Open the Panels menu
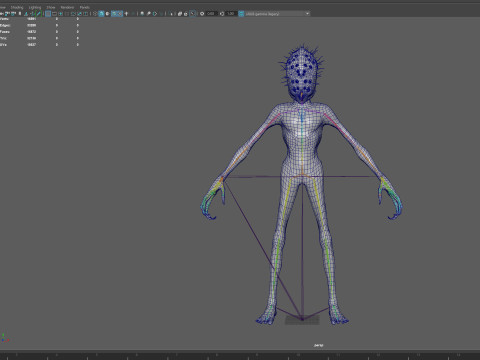Image resolution: width=480 pixels, height=360 pixels. (84, 7)
